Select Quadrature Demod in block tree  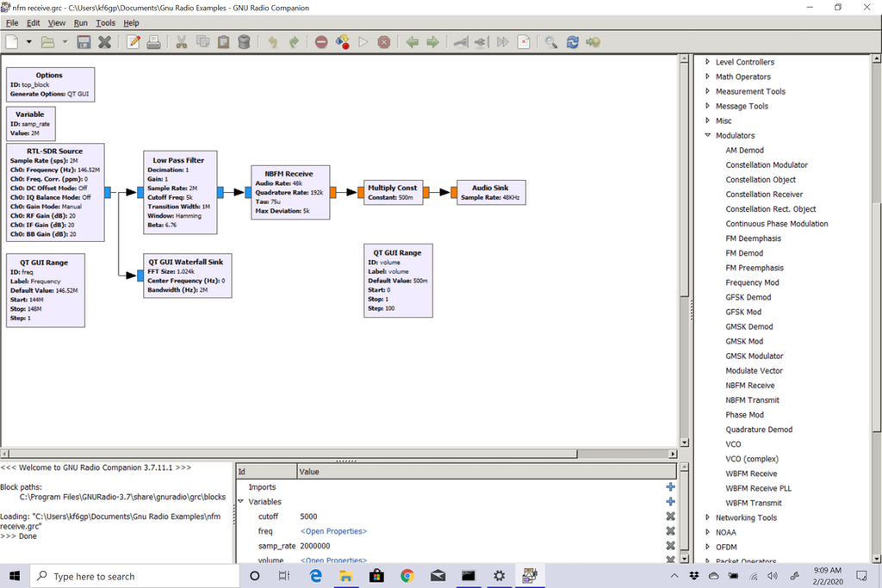point(759,430)
